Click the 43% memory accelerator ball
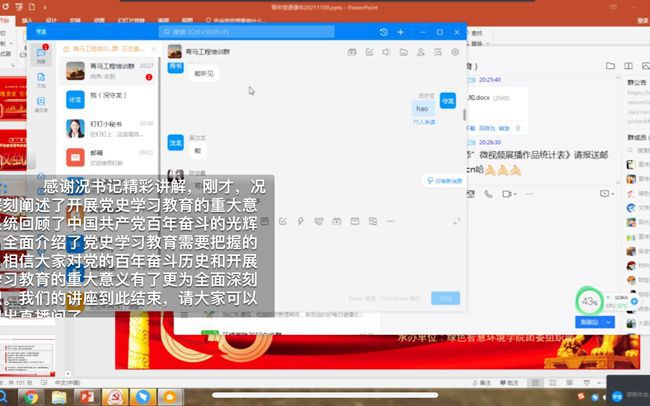650x406 pixels. (x=590, y=300)
